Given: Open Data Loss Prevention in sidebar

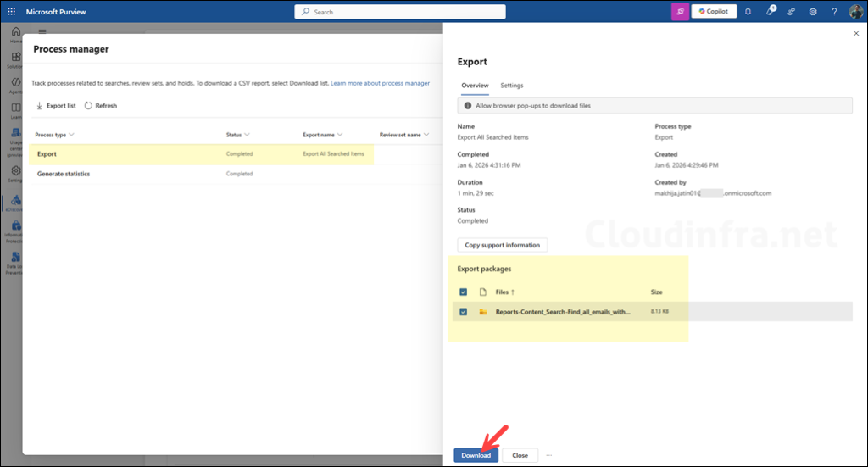Looking at the screenshot, I should 16,262.
